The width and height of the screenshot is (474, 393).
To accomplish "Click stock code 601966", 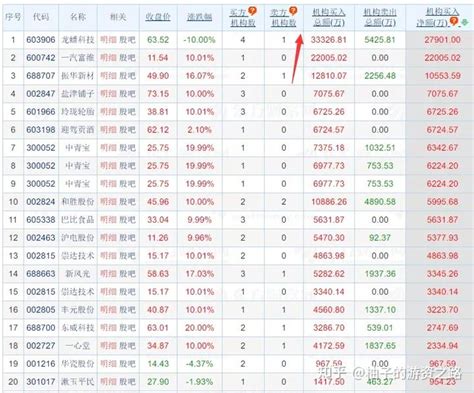I will (x=41, y=112).
